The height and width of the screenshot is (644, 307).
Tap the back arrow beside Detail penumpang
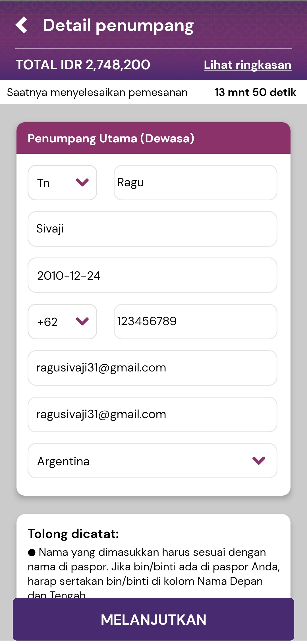tap(22, 25)
